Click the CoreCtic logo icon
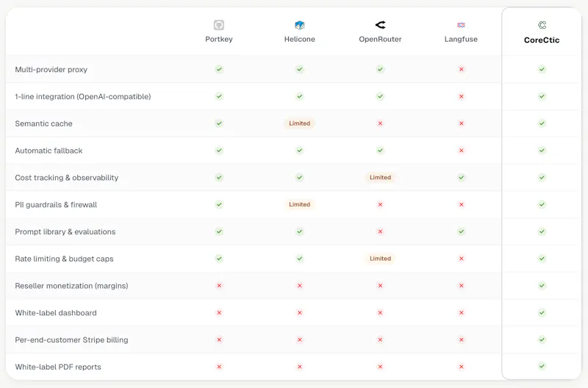 542,25
